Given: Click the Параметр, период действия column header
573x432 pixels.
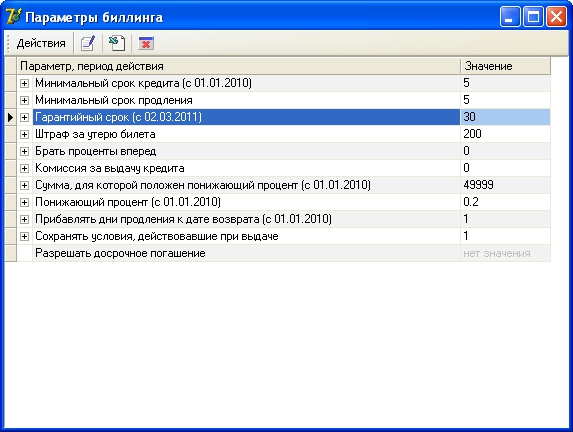Looking at the screenshot, I should [x=239, y=66].
